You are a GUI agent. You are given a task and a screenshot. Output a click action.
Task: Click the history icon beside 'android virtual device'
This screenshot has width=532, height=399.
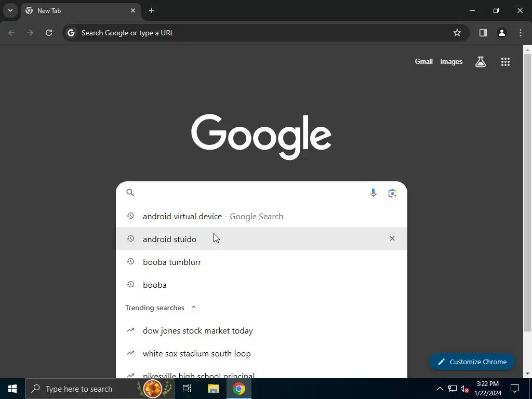pyautogui.click(x=130, y=216)
